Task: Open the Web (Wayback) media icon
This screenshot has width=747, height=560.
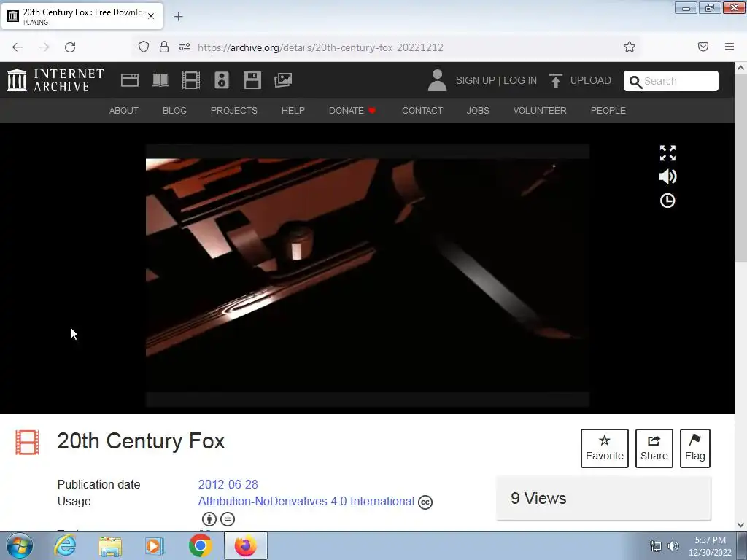Action: (130, 80)
